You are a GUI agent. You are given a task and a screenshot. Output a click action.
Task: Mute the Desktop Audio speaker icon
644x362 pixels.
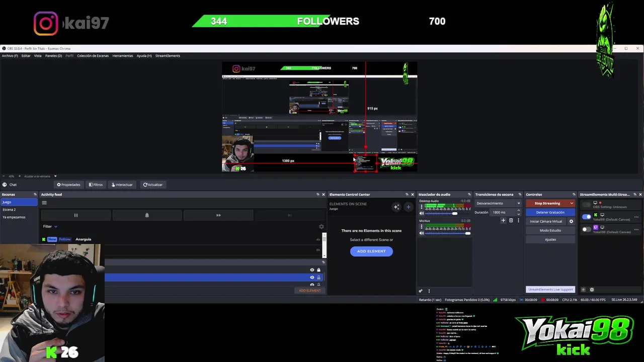click(x=422, y=214)
